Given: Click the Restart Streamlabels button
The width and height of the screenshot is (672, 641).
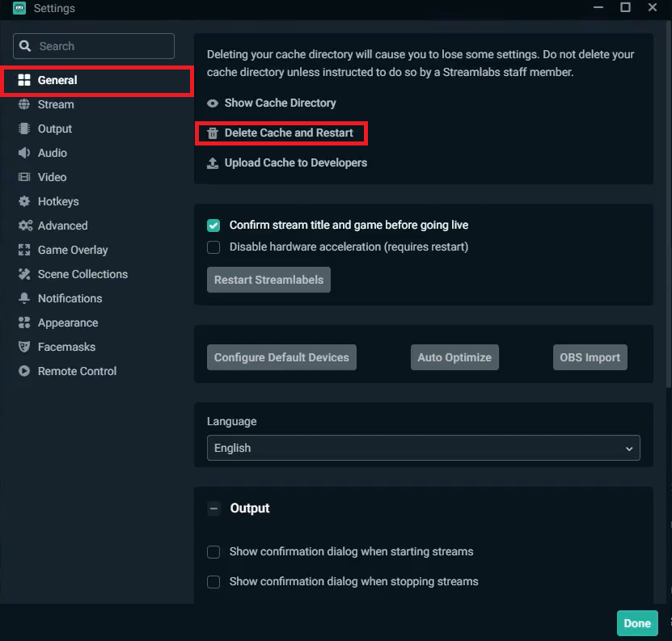Looking at the screenshot, I should (x=268, y=280).
